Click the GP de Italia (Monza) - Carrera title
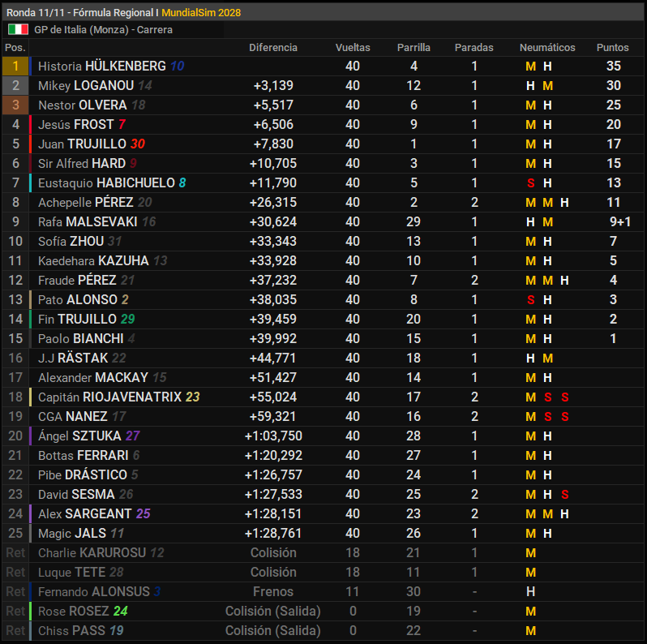647x644 pixels. pos(103,30)
